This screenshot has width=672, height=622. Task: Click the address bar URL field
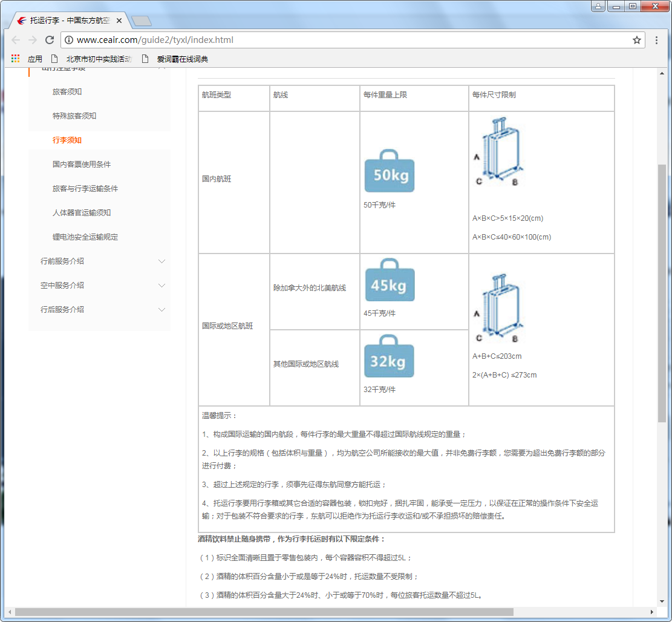click(351, 40)
